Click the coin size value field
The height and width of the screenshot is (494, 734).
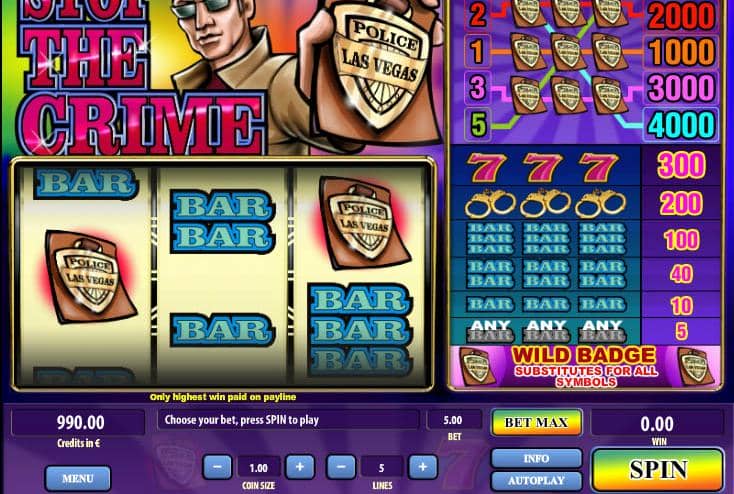click(x=258, y=467)
